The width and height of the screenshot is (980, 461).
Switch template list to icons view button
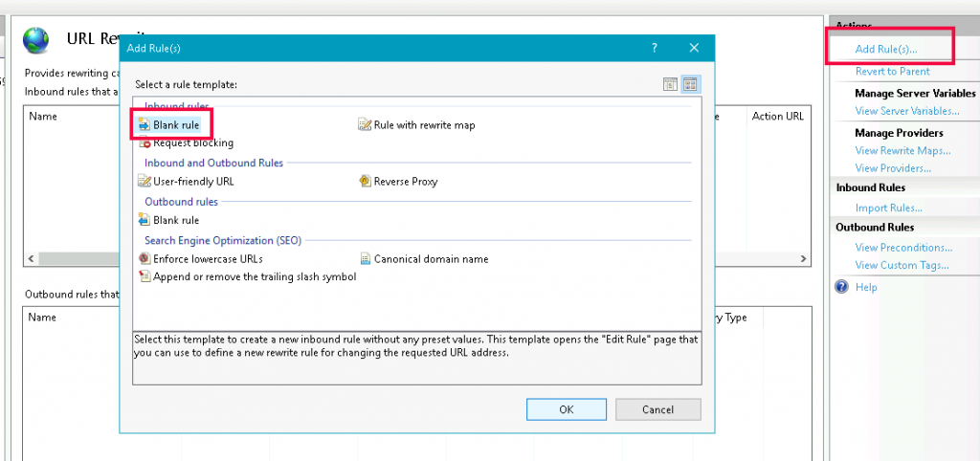click(x=690, y=84)
